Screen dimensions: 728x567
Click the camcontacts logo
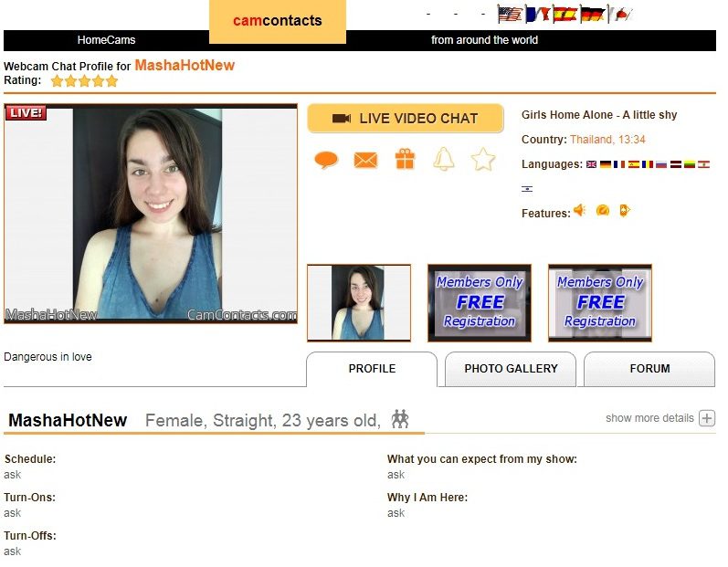pyautogui.click(x=278, y=21)
